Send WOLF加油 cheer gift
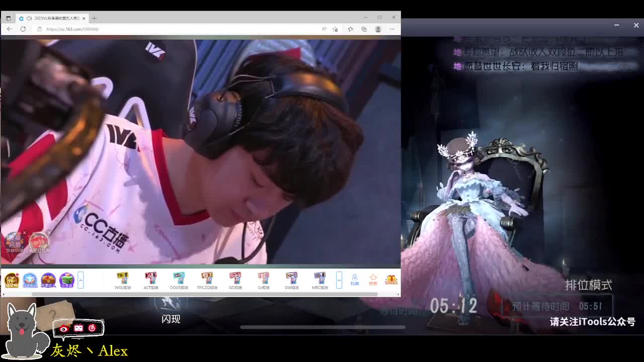This screenshot has height=362, width=644. [x=123, y=281]
